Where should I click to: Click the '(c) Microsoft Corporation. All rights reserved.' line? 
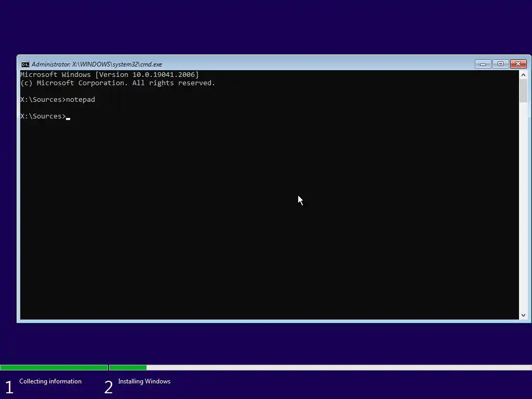pyautogui.click(x=117, y=83)
